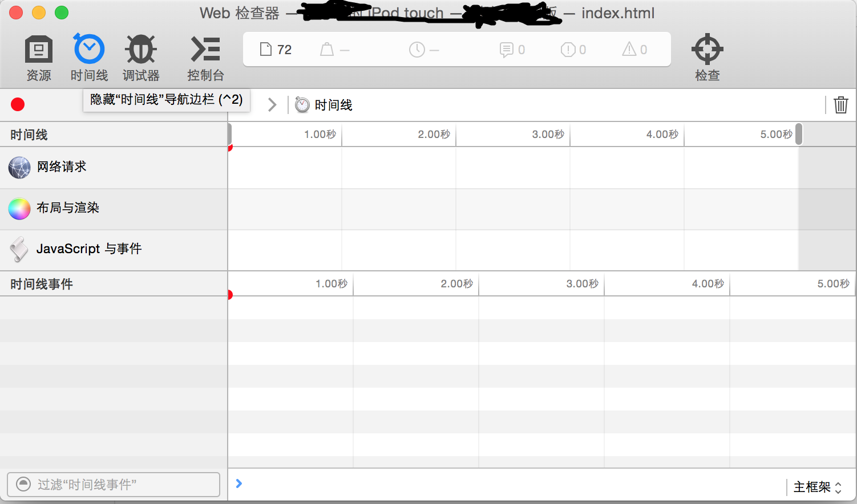Click forward chevron in navigation bar

272,105
